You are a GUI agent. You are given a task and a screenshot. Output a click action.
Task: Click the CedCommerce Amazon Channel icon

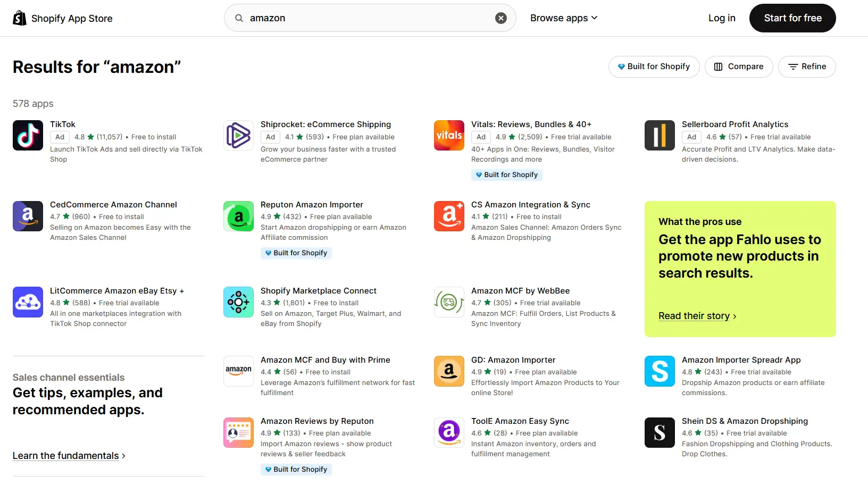pos(28,216)
